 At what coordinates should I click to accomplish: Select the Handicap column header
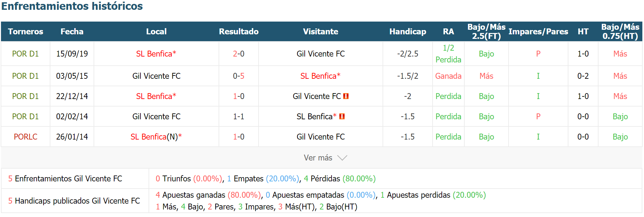[408, 31]
